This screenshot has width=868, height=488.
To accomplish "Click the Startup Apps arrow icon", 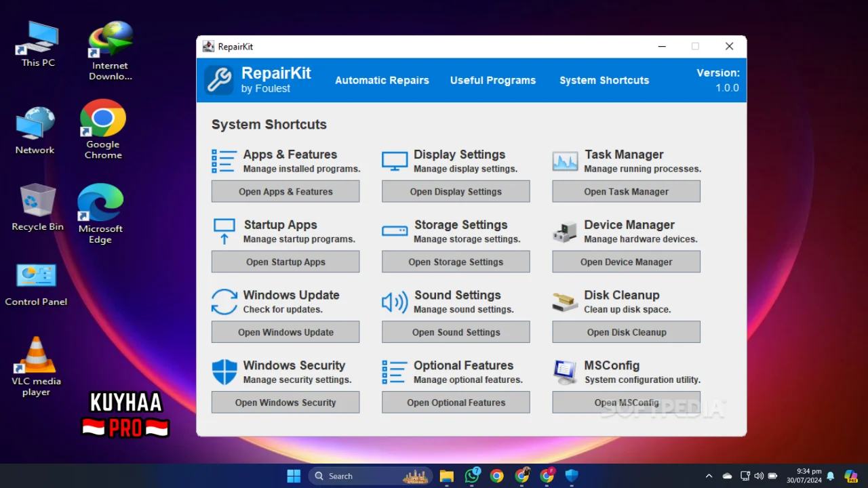I will 224,231.
